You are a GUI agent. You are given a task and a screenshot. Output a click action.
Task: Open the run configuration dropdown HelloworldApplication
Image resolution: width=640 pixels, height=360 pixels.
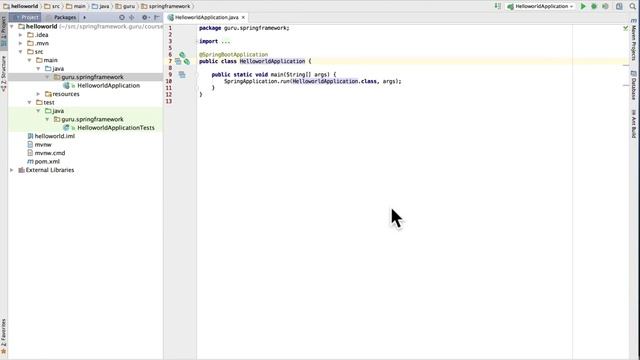point(540,6)
